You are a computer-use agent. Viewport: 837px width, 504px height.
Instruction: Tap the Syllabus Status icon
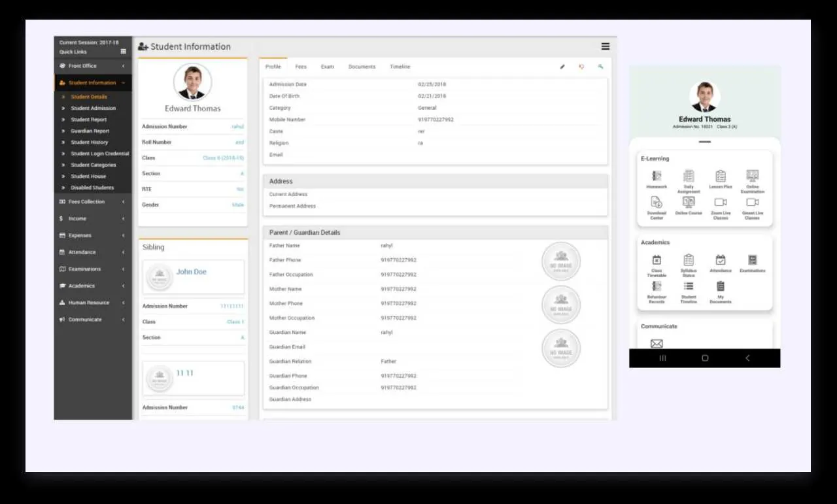tap(689, 265)
